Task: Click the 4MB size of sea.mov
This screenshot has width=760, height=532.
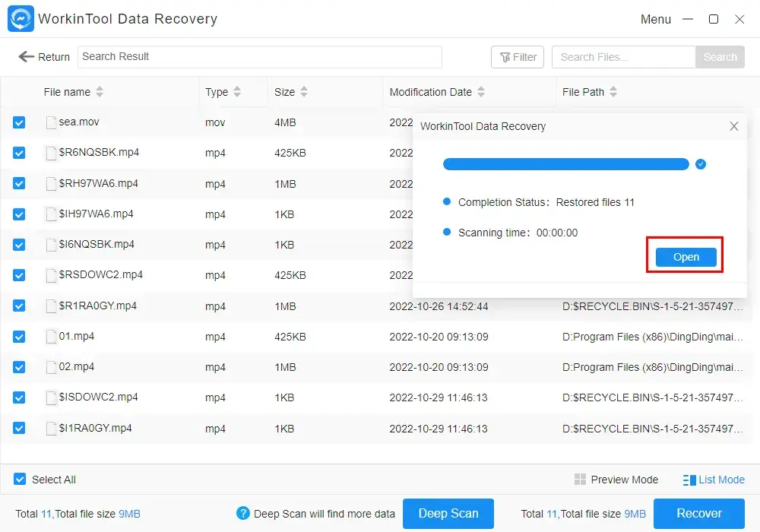Action: tap(285, 122)
